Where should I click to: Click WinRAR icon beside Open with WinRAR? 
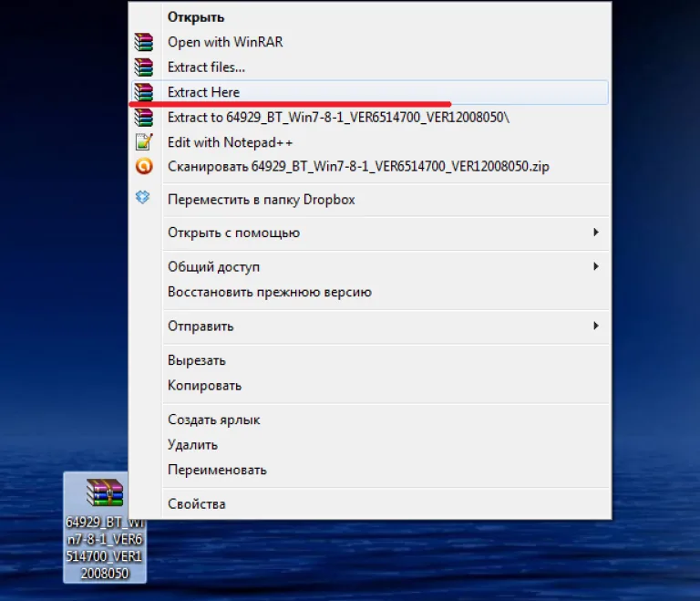(144, 42)
